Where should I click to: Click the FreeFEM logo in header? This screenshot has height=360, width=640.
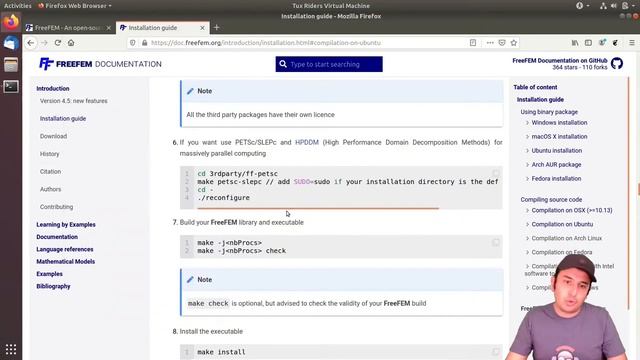click(100, 64)
